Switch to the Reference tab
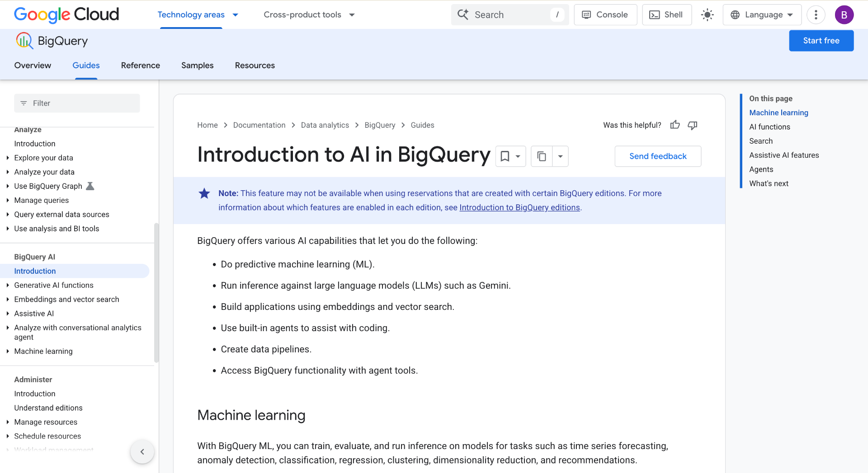 [141, 66]
